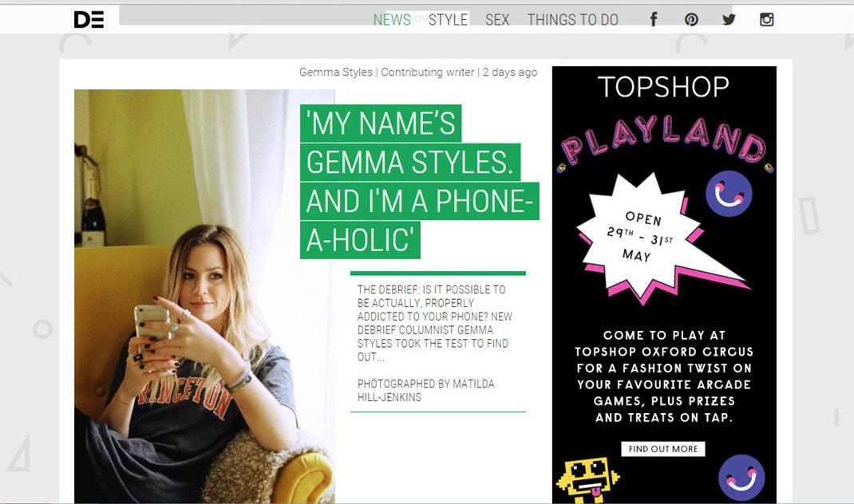Click the DE Debrief logo
Screen dimensions: 854x504
click(89, 20)
